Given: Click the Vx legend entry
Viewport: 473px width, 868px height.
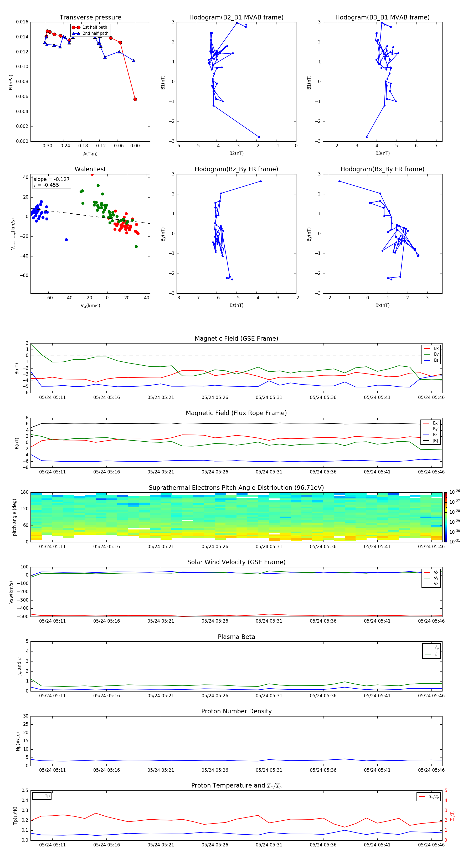Looking at the screenshot, I should pyautogui.click(x=431, y=572).
